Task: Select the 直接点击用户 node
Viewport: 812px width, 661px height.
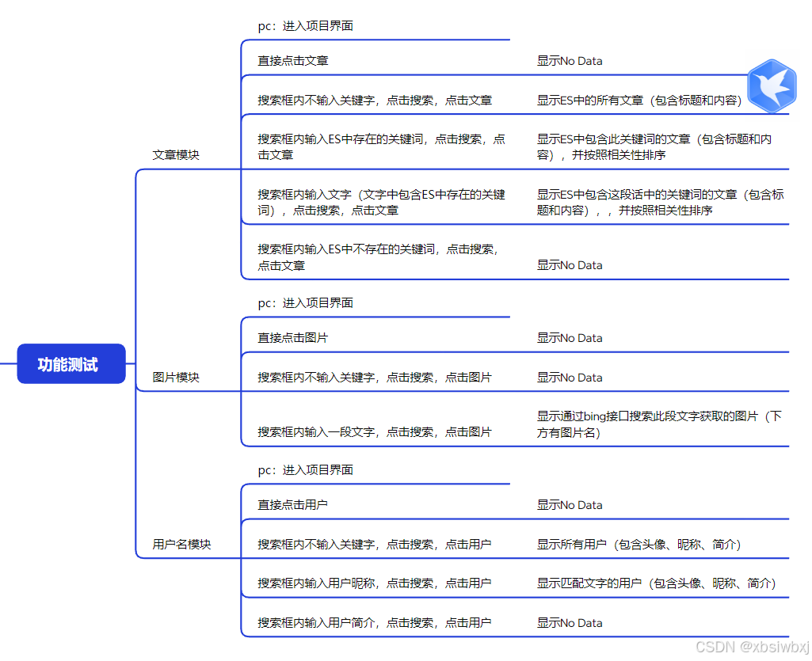Action: [293, 505]
